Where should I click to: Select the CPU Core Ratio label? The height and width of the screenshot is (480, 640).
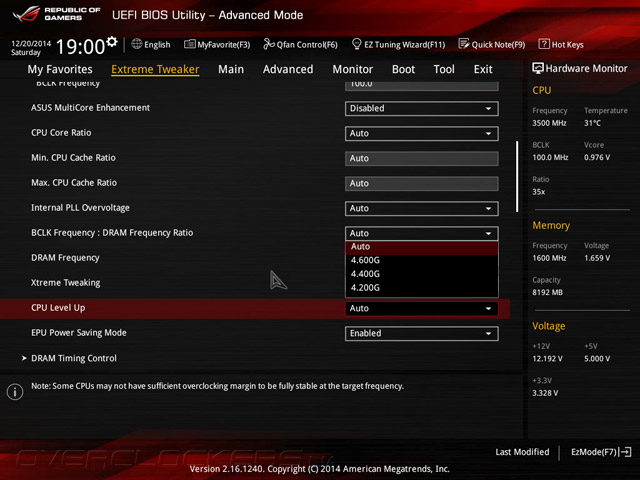click(x=61, y=133)
